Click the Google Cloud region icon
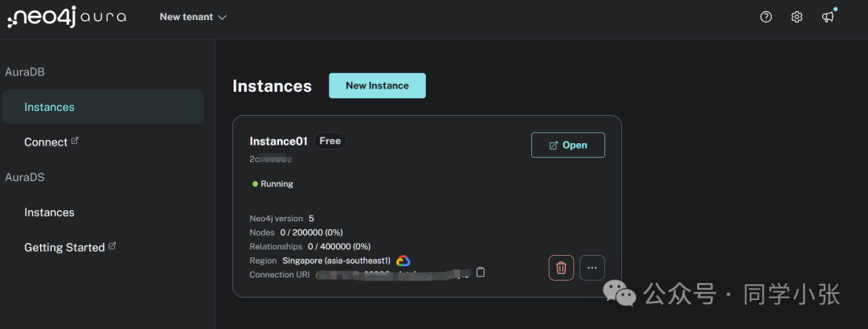Viewport: 868px width, 329px height. 403,261
